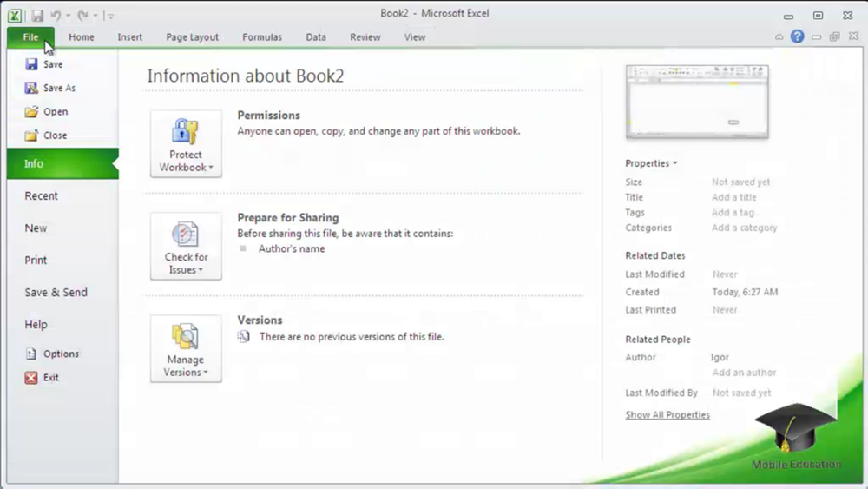The image size is (868, 489).
Task: Open Undo history dropdown arrow
Action: point(68,16)
